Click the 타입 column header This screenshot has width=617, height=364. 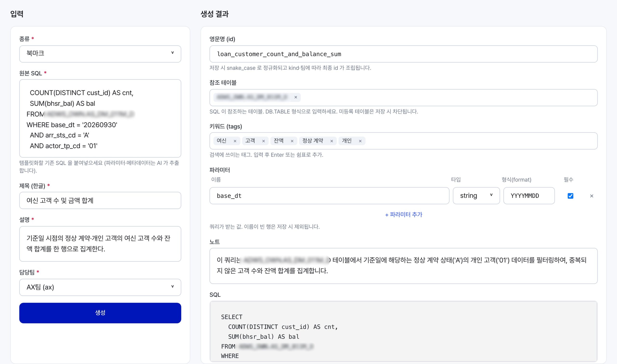tap(456, 179)
